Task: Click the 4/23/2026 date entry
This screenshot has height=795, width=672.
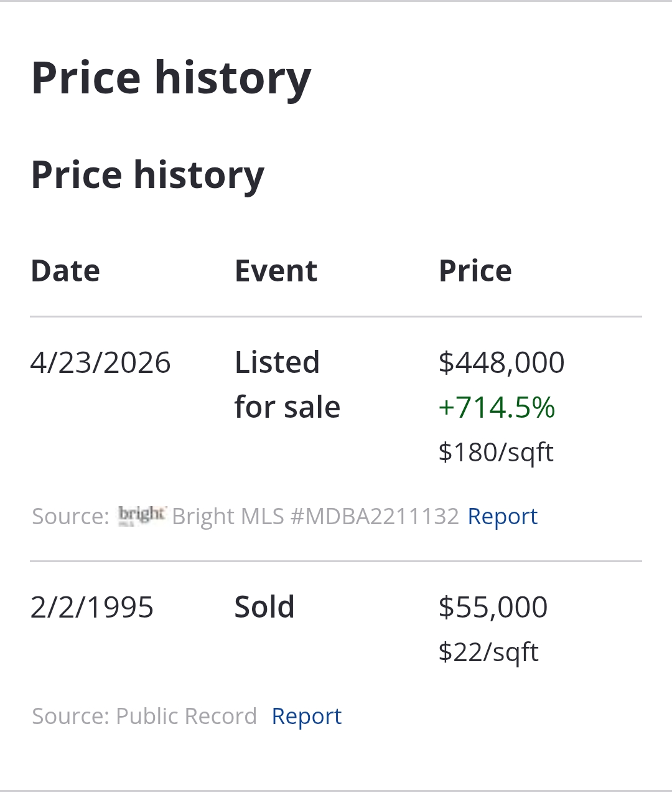Action: 100,362
